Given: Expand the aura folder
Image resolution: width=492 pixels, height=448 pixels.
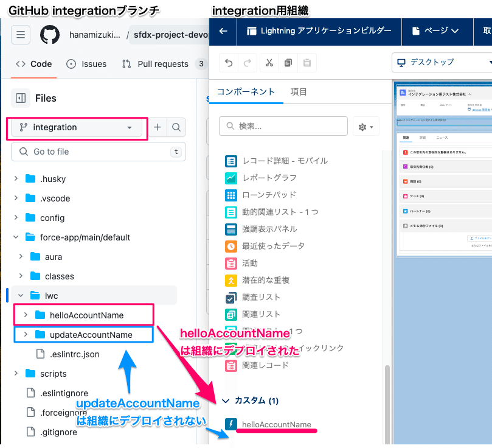Looking at the screenshot, I should 21,256.
